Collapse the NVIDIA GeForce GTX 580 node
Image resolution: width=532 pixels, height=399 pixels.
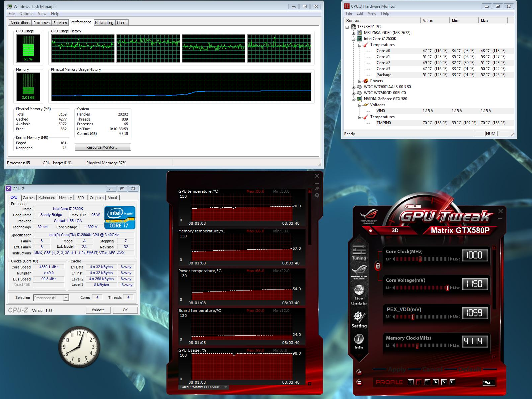coord(353,99)
